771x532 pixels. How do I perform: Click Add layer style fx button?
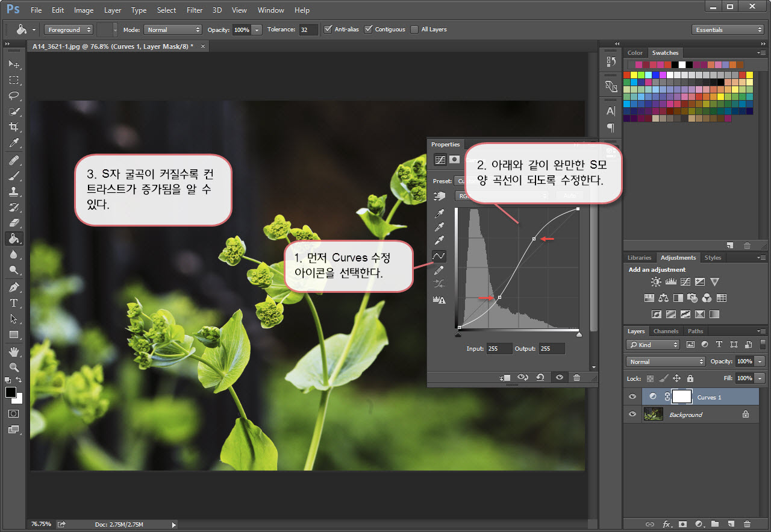point(666,524)
